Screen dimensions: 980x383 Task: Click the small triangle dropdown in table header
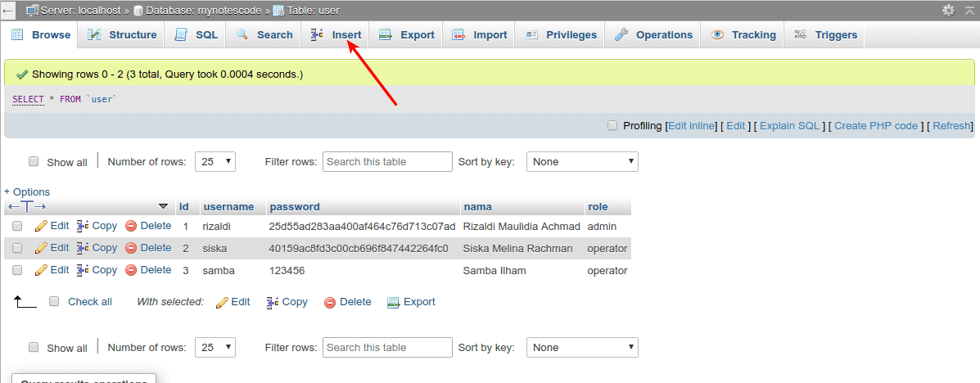pos(164,206)
